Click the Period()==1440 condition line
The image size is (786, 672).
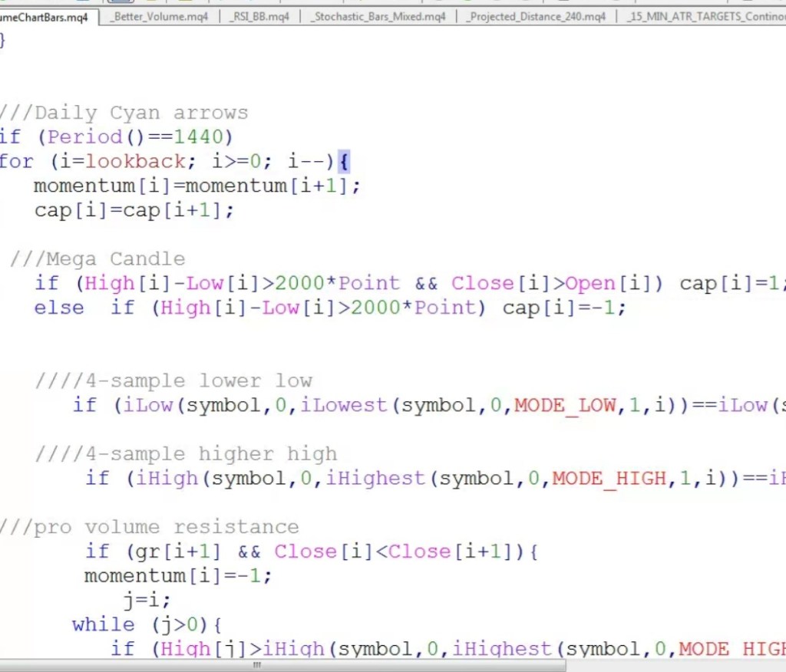point(115,137)
